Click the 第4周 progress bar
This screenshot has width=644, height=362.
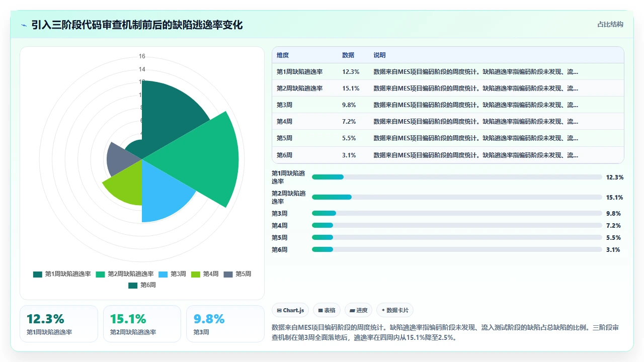[457, 225]
